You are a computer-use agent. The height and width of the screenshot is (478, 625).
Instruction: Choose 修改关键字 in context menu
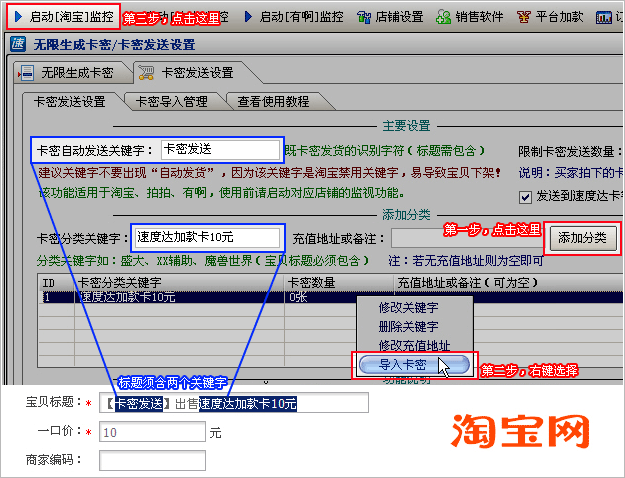[409, 308]
